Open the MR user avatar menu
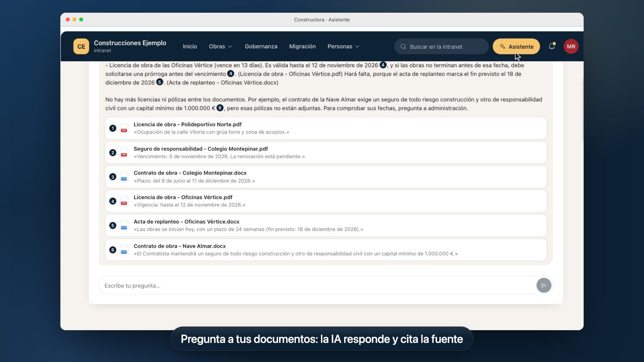Image resolution: width=644 pixels, height=362 pixels. click(x=571, y=46)
